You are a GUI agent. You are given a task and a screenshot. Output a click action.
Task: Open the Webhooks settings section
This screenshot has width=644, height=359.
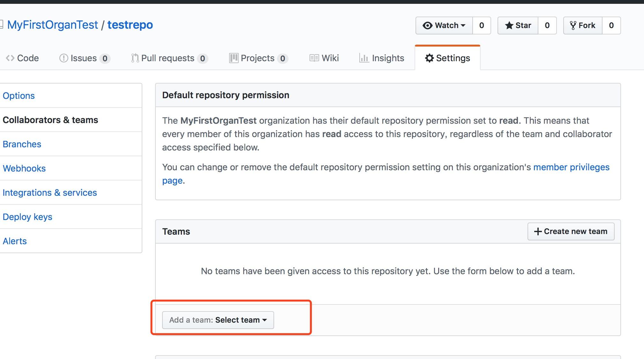pos(24,168)
